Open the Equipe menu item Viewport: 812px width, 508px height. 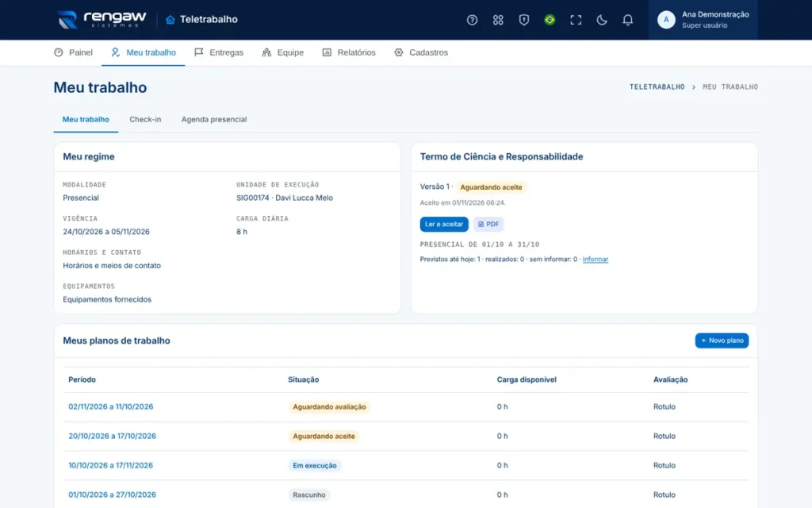(283, 52)
